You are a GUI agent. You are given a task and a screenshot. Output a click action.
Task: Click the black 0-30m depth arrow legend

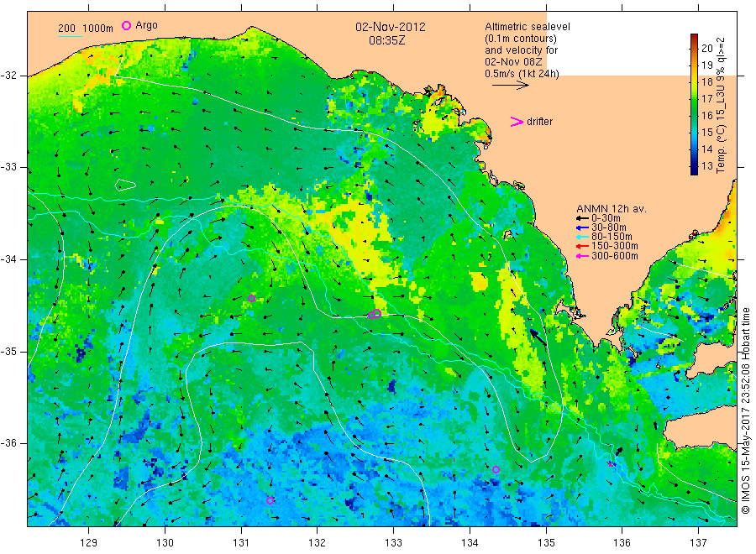[x=582, y=218]
